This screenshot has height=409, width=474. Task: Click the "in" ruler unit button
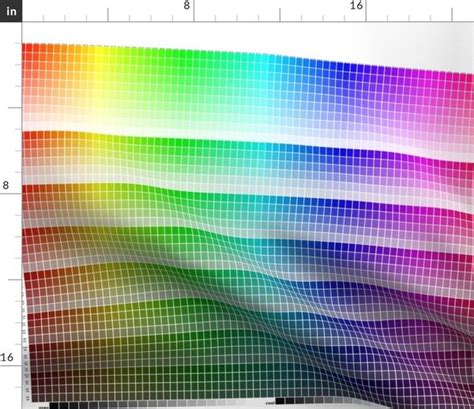tap(11, 11)
